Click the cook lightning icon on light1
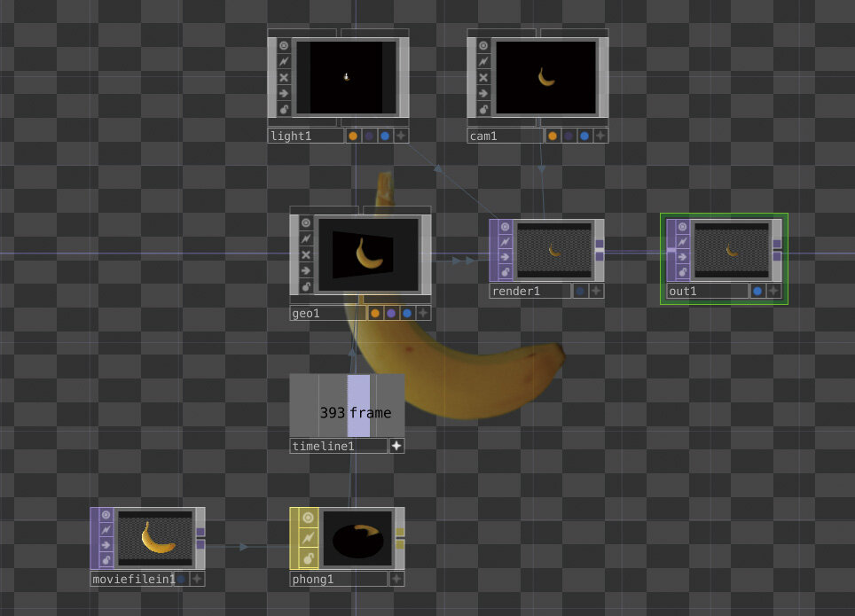This screenshot has height=616, width=855. (x=284, y=59)
